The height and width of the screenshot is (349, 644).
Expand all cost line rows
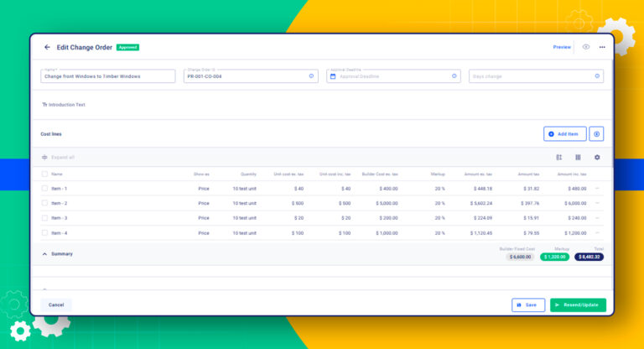(59, 158)
